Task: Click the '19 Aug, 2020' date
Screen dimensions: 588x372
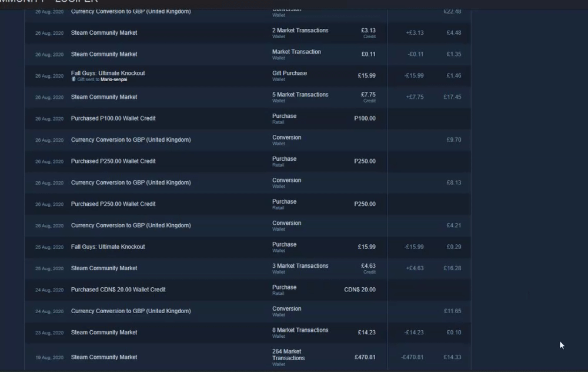Action: tap(49, 357)
